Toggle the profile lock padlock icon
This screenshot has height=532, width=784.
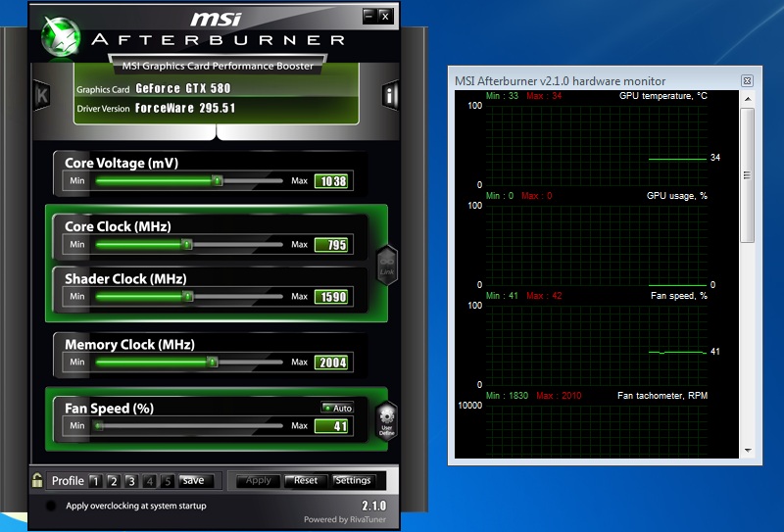tap(37, 480)
